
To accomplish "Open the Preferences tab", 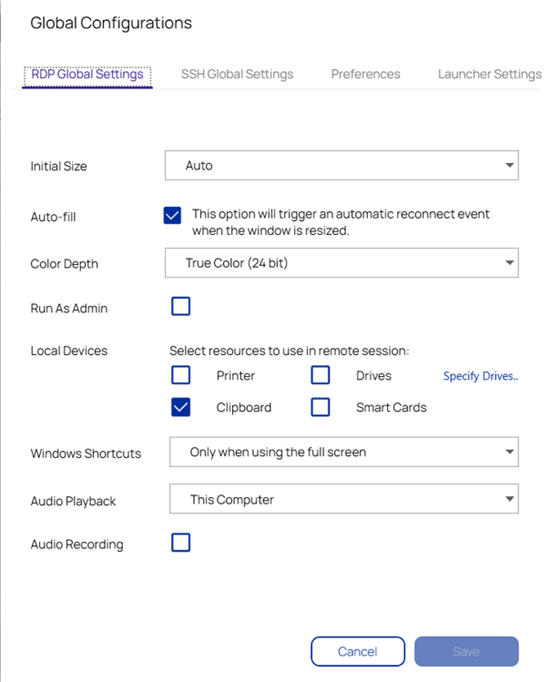I will 365,74.
